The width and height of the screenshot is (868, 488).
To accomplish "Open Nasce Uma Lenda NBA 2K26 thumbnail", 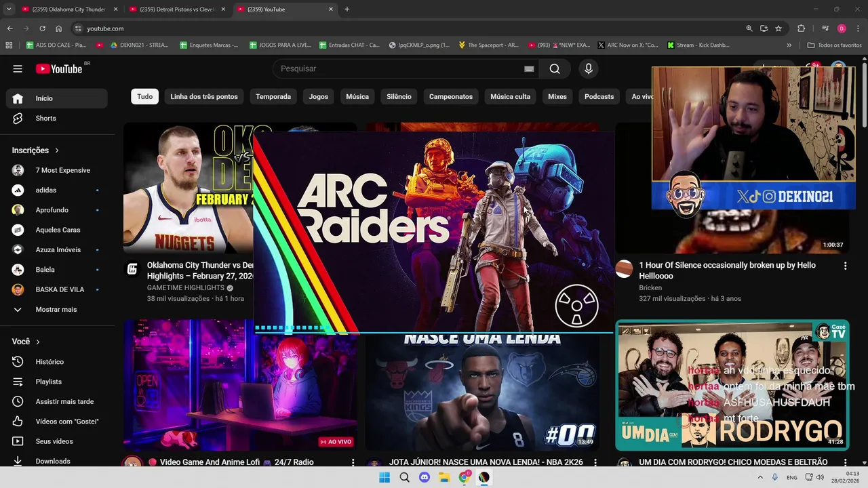I will click(482, 392).
